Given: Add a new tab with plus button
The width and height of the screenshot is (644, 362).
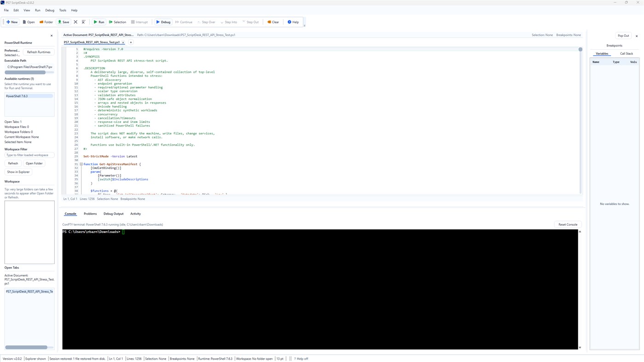Looking at the screenshot, I should point(131,42).
